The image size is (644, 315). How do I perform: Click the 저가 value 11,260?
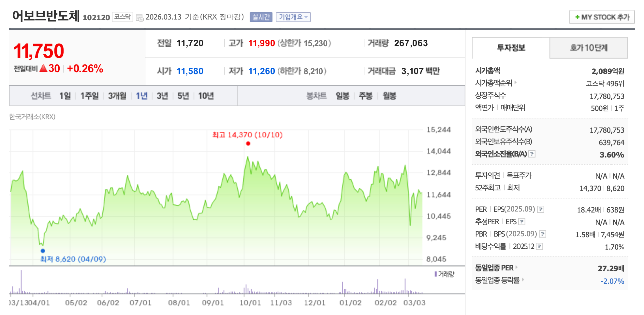(x=261, y=71)
